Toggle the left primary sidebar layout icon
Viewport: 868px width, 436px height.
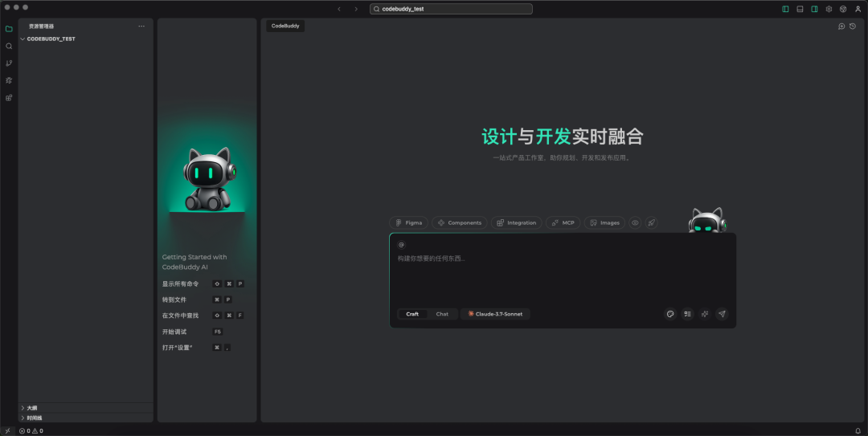[x=785, y=9]
